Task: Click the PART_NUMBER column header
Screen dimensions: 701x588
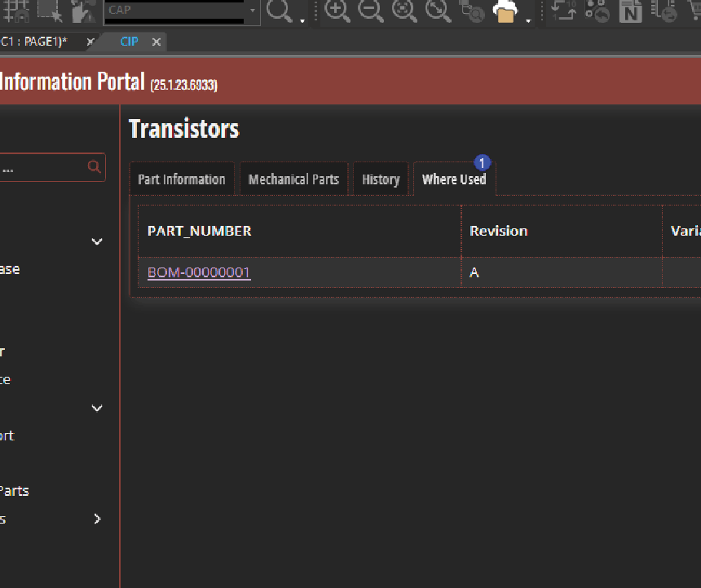Action: [x=199, y=231]
